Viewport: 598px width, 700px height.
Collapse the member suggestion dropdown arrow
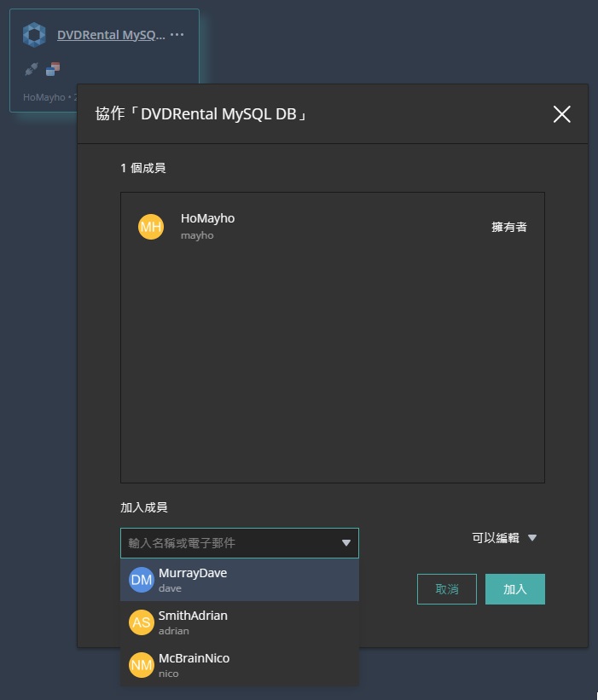pos(346,543)
